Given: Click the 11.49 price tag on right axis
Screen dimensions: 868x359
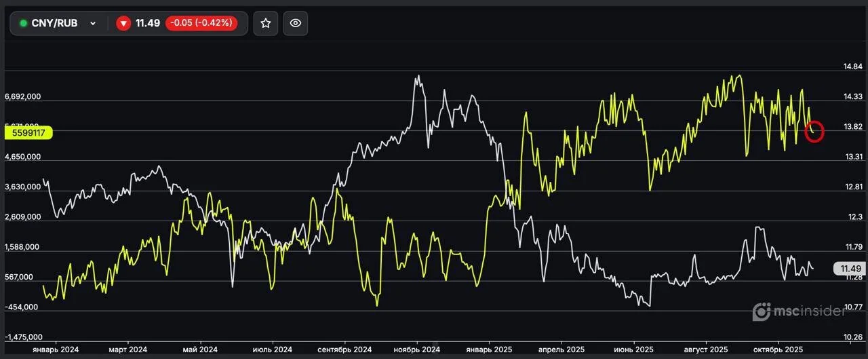Looking at the screenshot, I should coord(850,269).
